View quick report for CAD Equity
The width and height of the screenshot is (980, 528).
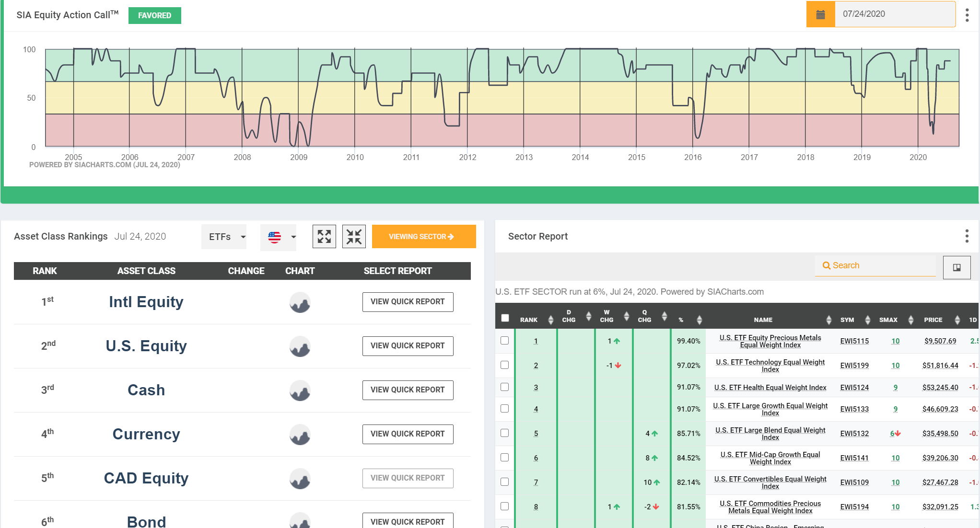tap(408, 478)
